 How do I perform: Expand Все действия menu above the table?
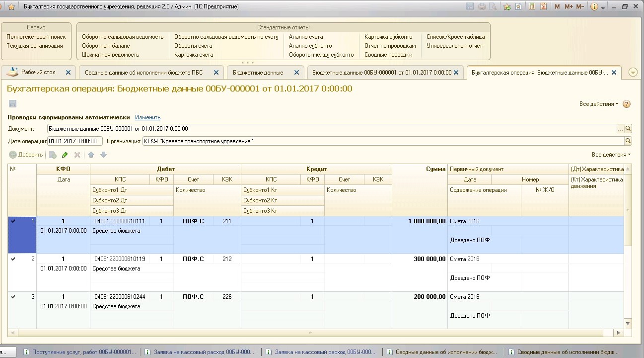coord(611,155)
